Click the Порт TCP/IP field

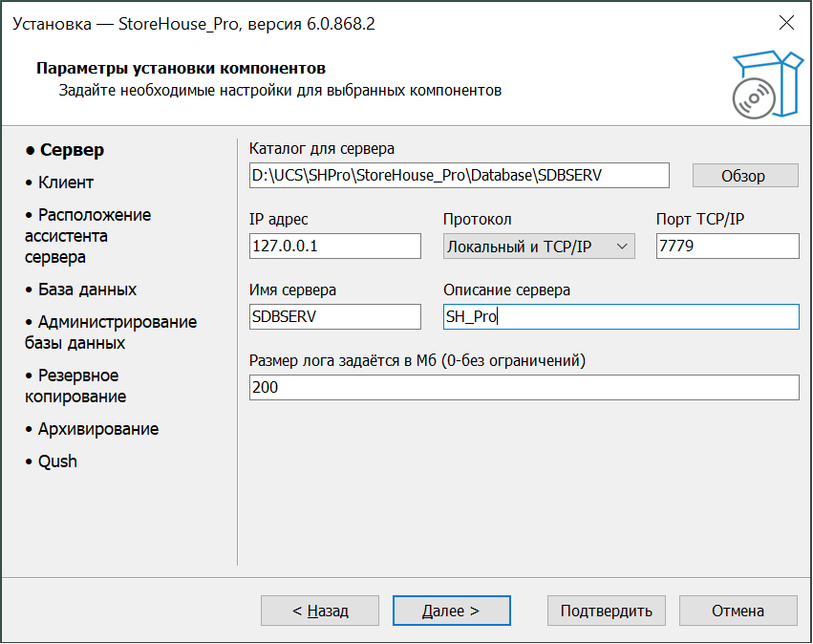(727, 247)
